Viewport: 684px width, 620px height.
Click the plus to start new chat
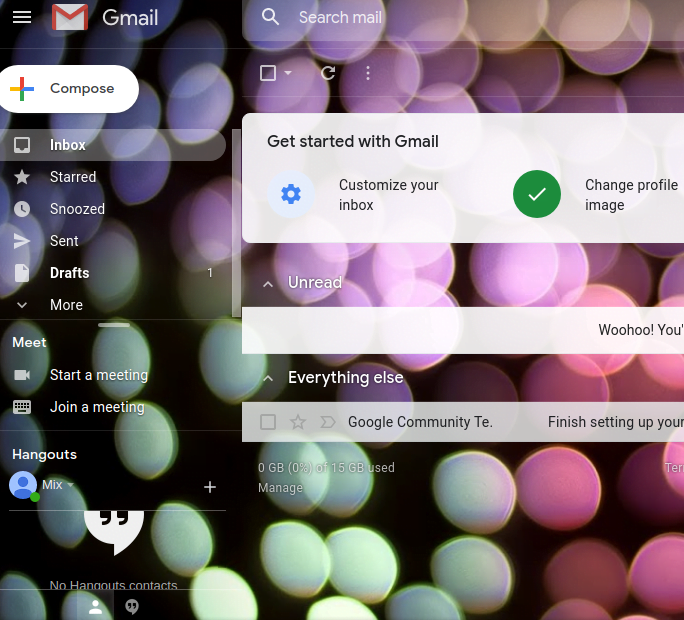pyautogui.click(x=210, y=487)
